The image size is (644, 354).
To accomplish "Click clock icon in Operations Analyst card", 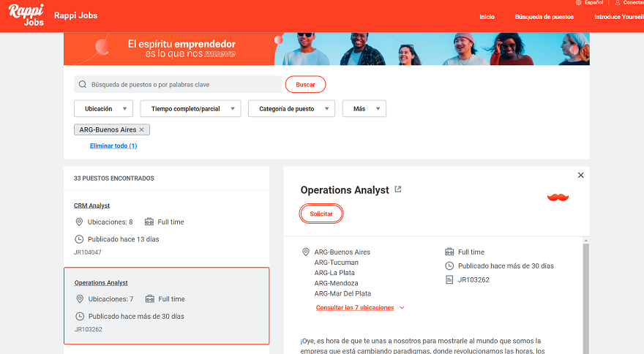I will 80,316.
